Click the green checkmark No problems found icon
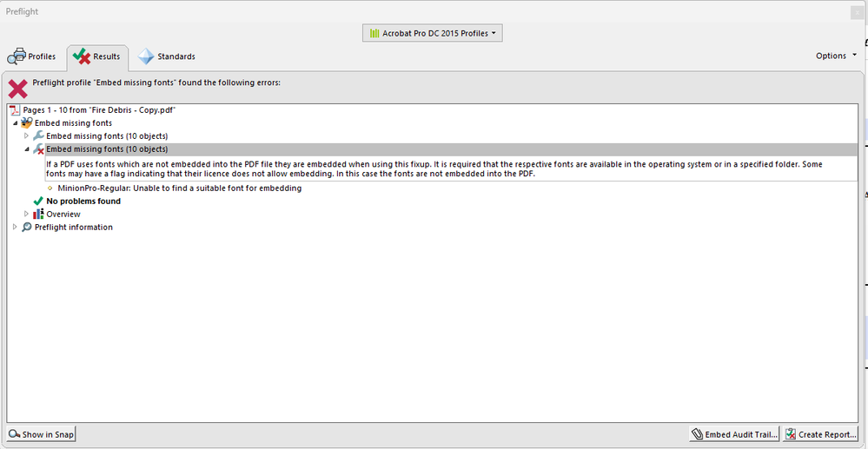Image resolution: width=868 pixels, height=449 pixels. [x=38, y=201]
